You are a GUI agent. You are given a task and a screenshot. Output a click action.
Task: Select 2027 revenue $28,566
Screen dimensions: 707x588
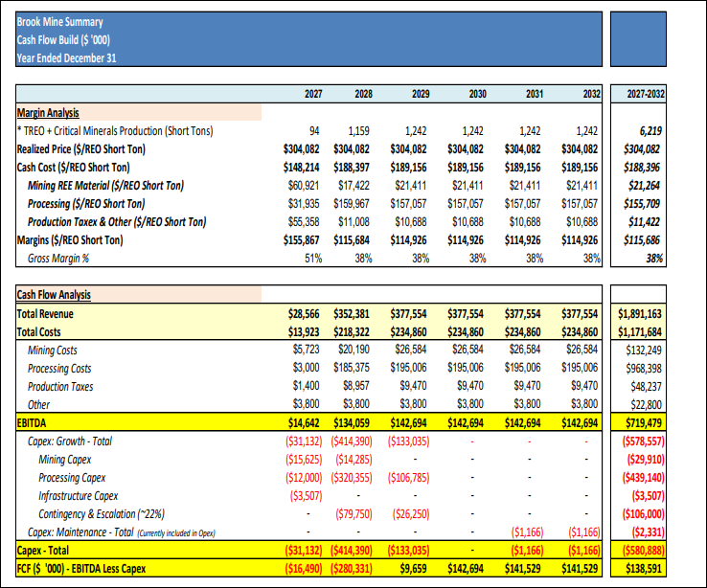pos(304,314)
